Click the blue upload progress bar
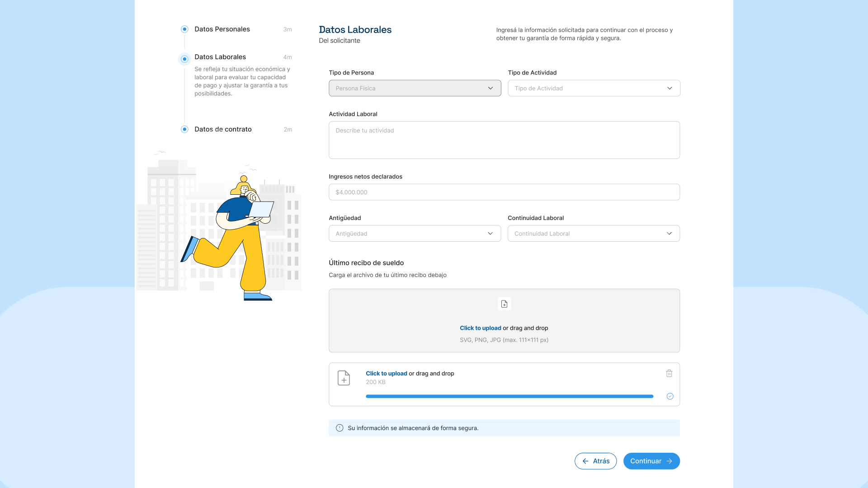Viewport: 868px width, 488px height. click(509, 396)
